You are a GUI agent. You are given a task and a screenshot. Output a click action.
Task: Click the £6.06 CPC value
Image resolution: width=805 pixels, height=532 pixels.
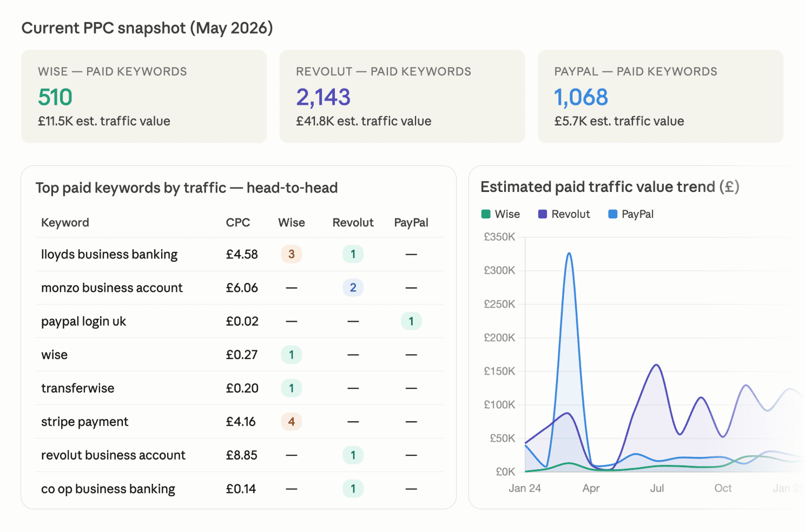click(x=242, y=288)
